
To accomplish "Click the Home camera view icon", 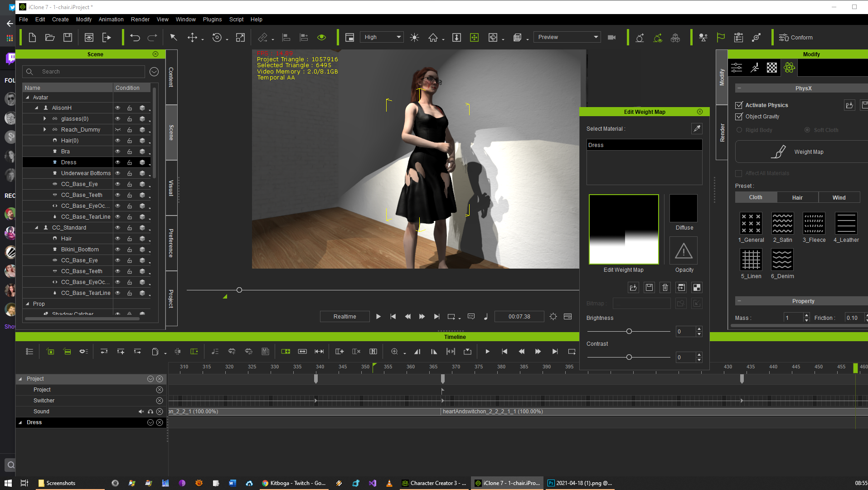I will tap(433, 37).
